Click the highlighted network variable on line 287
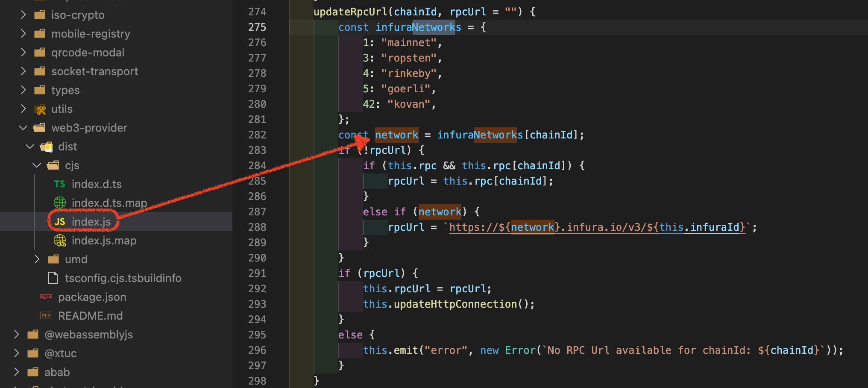Screen dimensions: 868x388 click(x=440, y=212)
